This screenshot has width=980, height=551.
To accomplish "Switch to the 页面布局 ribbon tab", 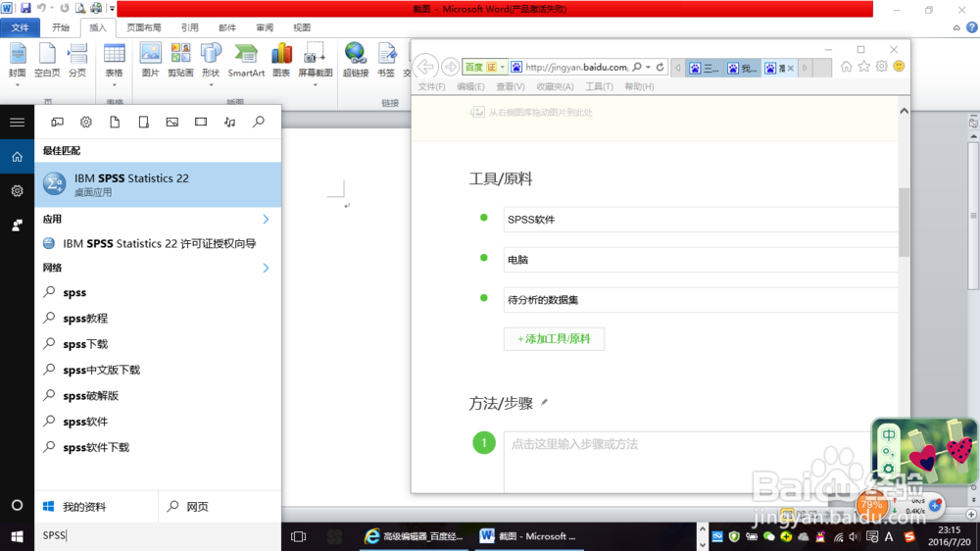I will click(144, 27).
